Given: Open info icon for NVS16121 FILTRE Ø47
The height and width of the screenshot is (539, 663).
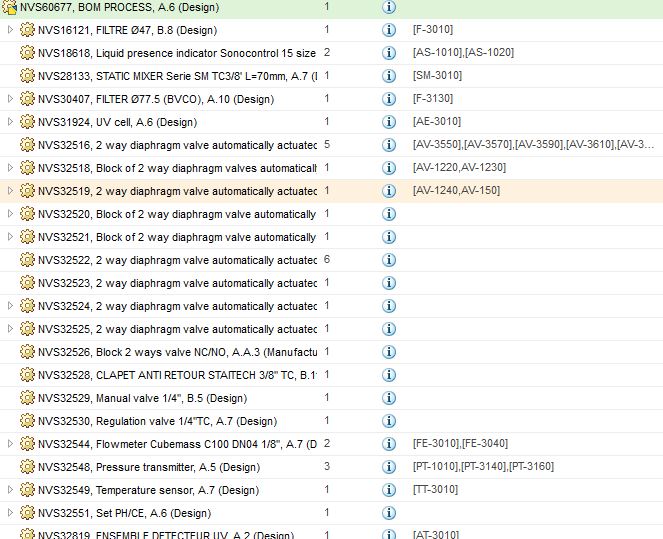Looking at the screenshot, I should [389, 30].
